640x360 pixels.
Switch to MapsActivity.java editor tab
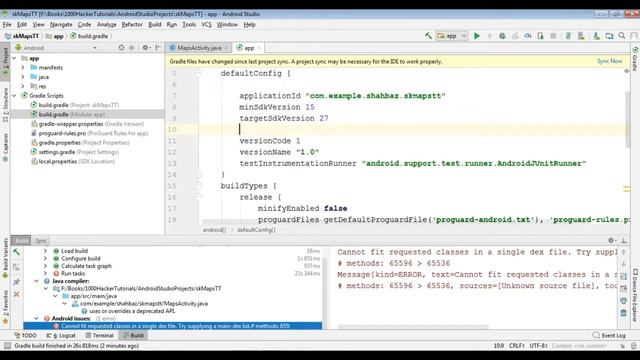tap(199, 48)
